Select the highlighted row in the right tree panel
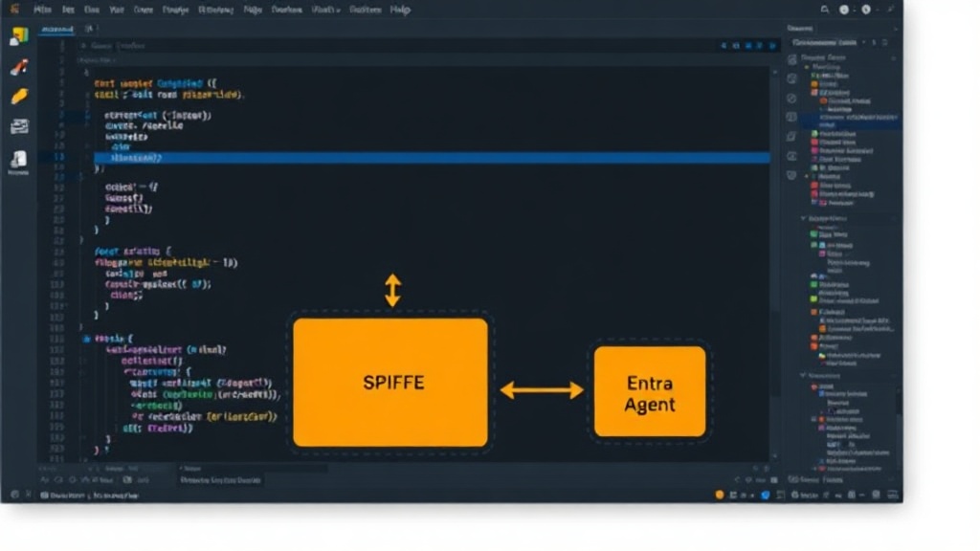The height and width of the screenshot is (551, 980). click(853, 121)
